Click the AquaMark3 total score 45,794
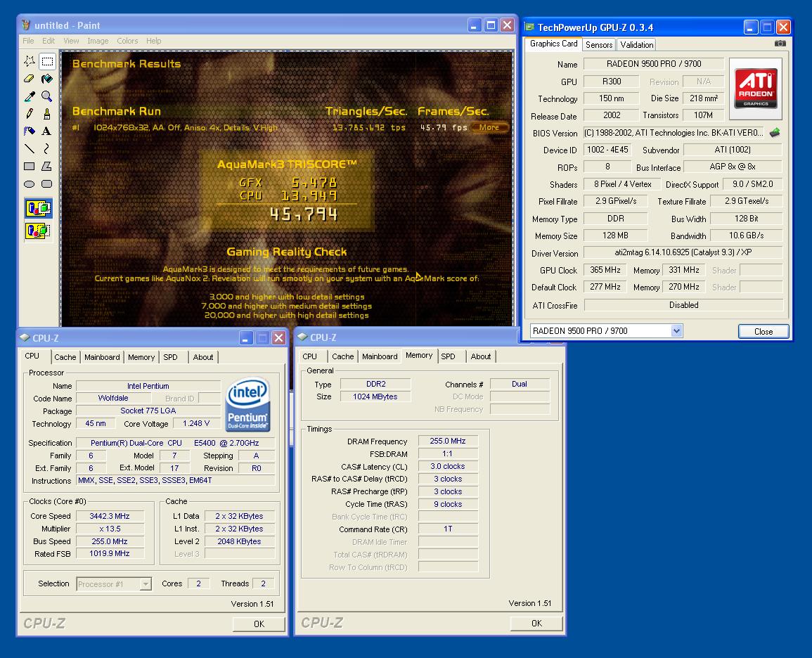Viewport: 812px width, 658px height. [x=304, y=214]
